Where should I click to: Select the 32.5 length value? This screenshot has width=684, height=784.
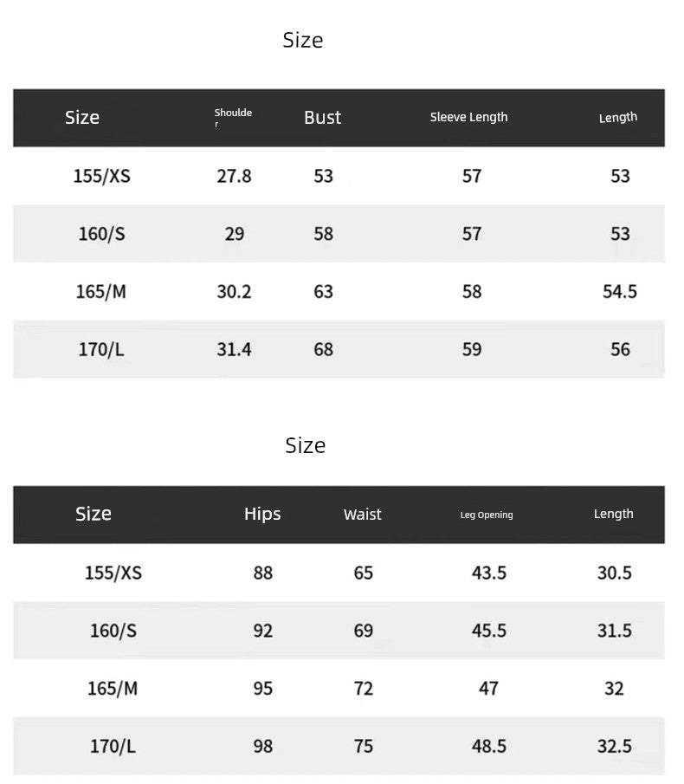615,747
